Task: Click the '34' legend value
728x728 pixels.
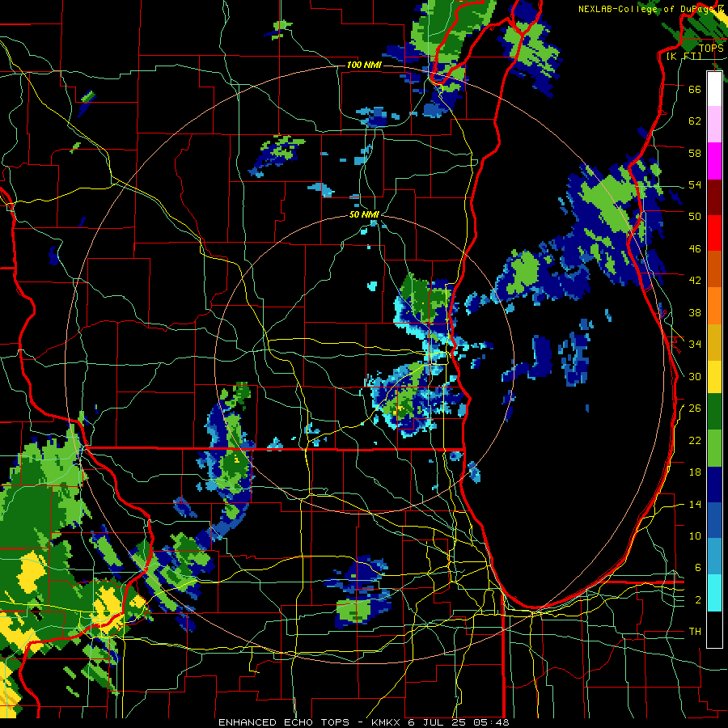Action: point(695,344)
